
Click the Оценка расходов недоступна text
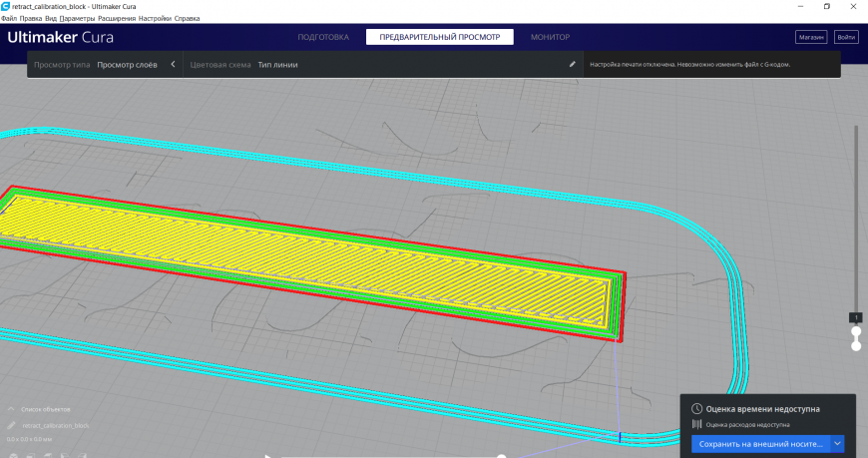click(x=748, y=425)
